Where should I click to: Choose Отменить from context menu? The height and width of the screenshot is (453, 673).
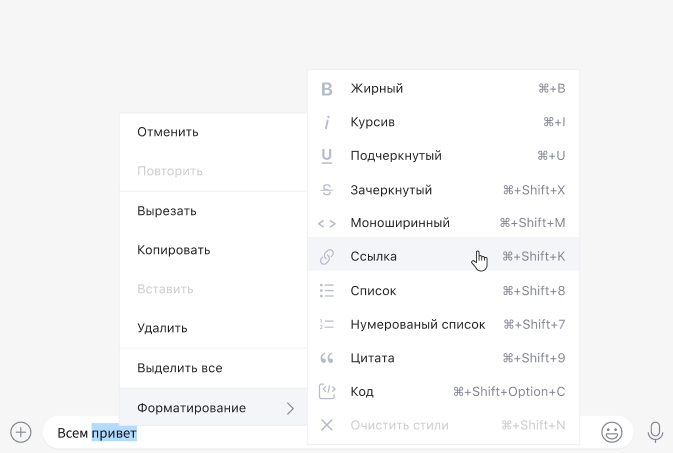[x=168, y=132]
